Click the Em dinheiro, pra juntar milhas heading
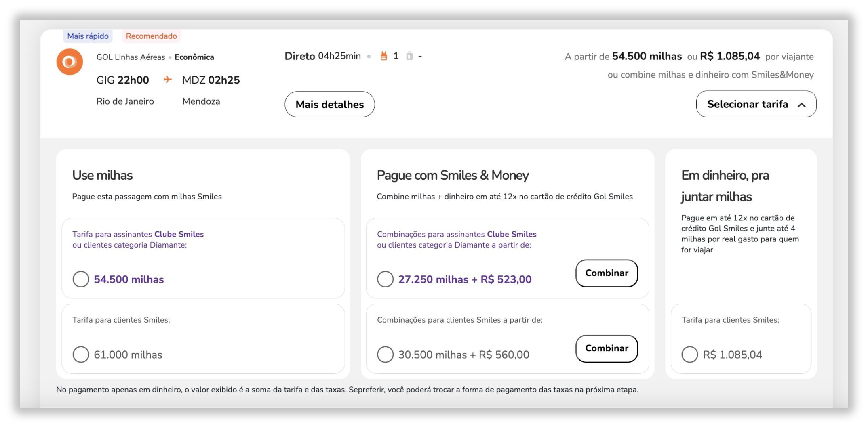 [725, 186]
